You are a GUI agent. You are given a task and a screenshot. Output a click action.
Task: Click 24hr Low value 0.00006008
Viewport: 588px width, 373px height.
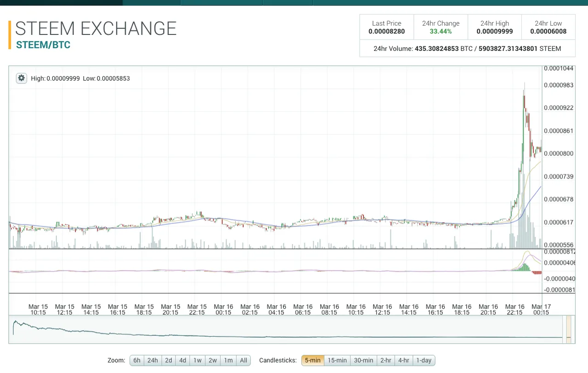pyautogui.click(x=548, y=32)
